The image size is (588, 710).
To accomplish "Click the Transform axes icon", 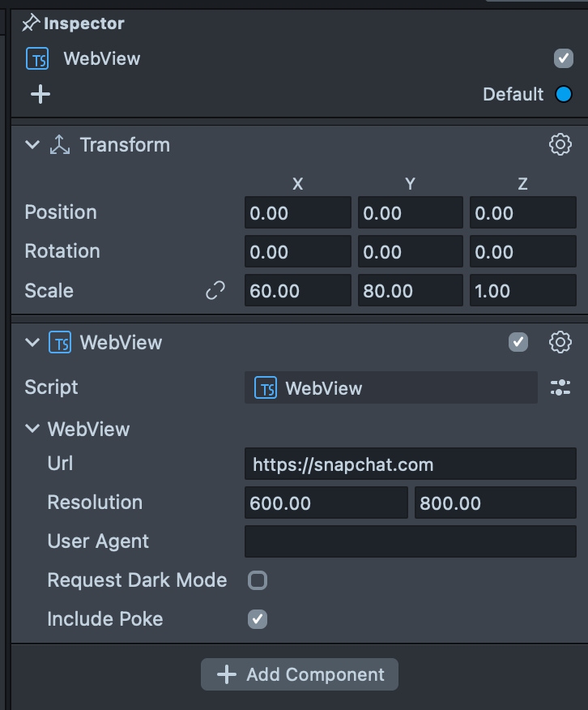I will click(x=60, y=145).
